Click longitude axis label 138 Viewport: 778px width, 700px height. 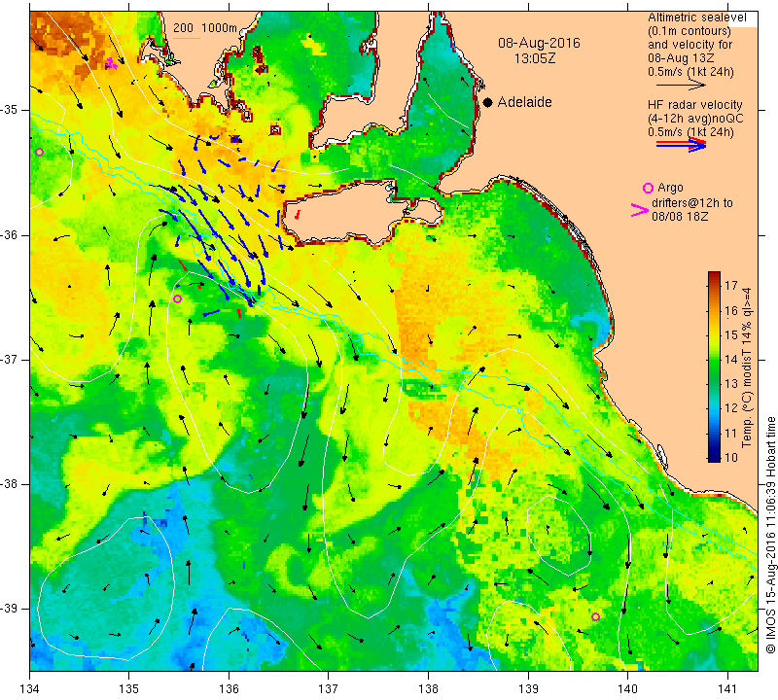click(x=428, y=689)
